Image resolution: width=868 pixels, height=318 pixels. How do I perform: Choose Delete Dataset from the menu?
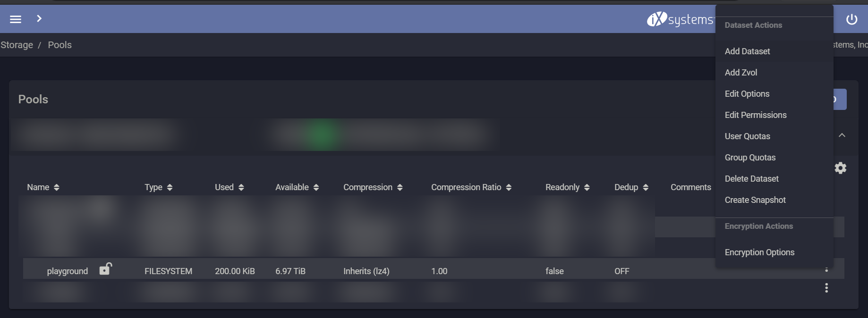pos(751,179)
